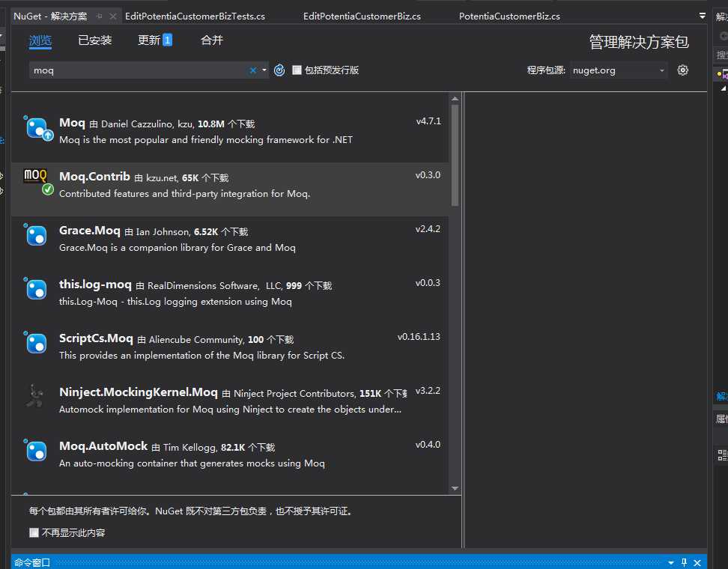Viewport: 728px width, 569px height.
Task: Pin the NuGet solution tab
Action: [x=99, y=16]
